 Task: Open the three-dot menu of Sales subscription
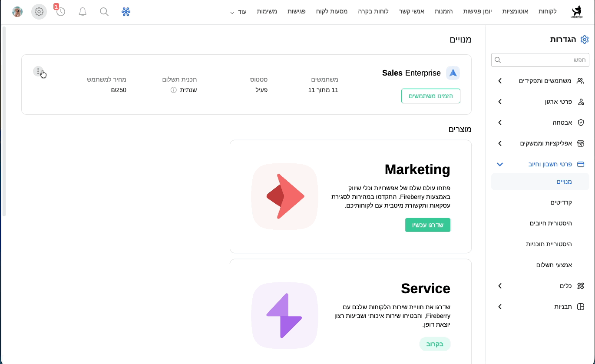coord(38,71)
